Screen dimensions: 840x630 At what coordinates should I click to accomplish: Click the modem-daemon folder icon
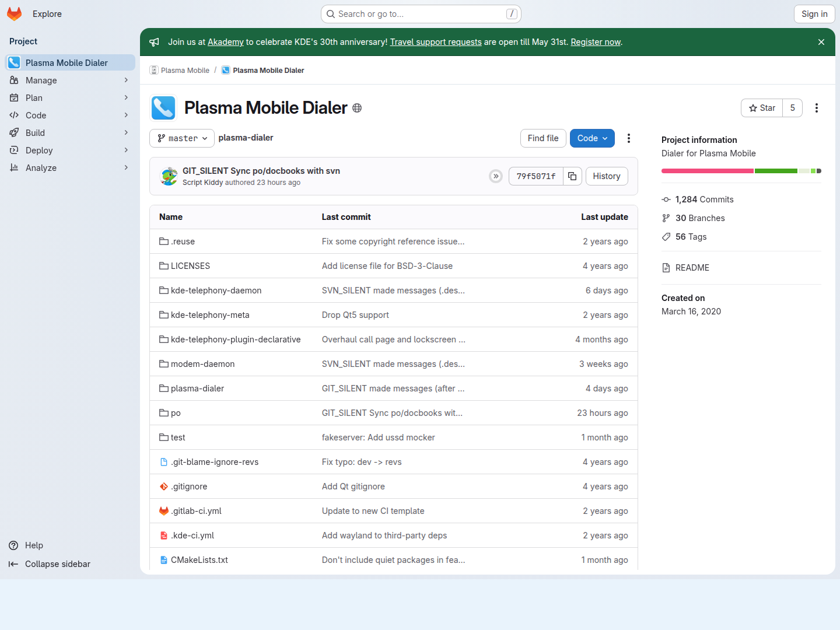164,364
